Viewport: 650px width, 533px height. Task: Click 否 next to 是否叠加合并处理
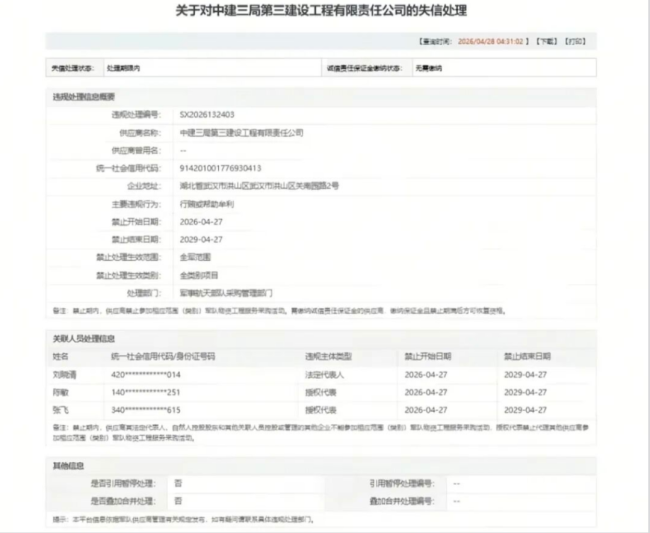click(x=178, y=501)
